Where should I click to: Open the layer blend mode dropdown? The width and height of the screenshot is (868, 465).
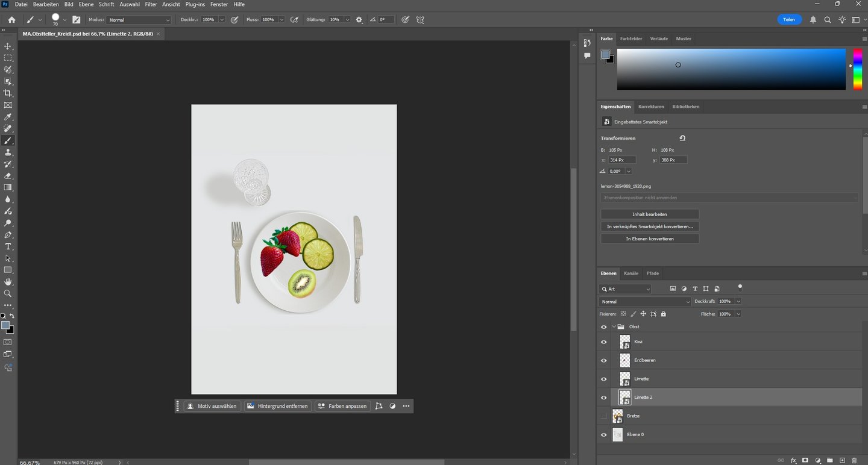pos(645,302)
